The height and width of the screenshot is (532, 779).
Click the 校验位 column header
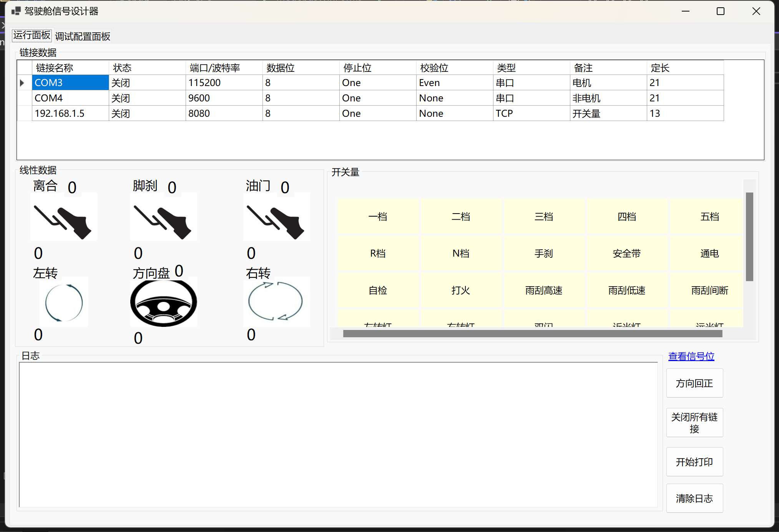455,68
